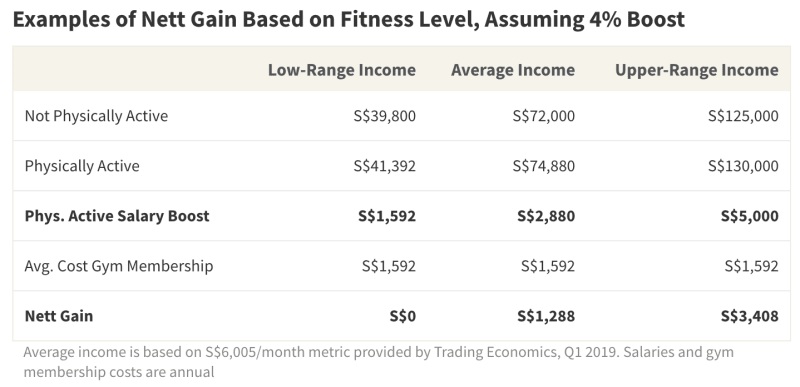
Task: Click the S$125,000 cell
Action: coord(743,116)
